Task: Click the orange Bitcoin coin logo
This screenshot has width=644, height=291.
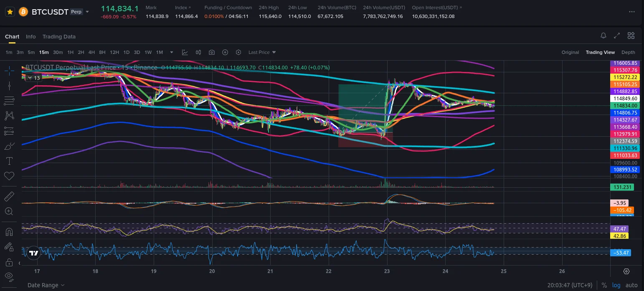Action: [23, 12]
